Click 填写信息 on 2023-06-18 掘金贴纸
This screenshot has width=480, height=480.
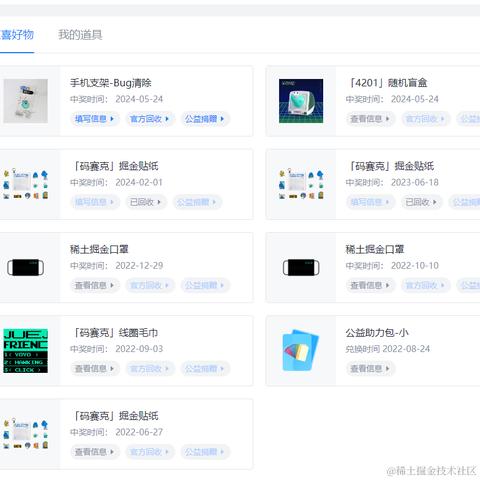click(x=370, y=202)
